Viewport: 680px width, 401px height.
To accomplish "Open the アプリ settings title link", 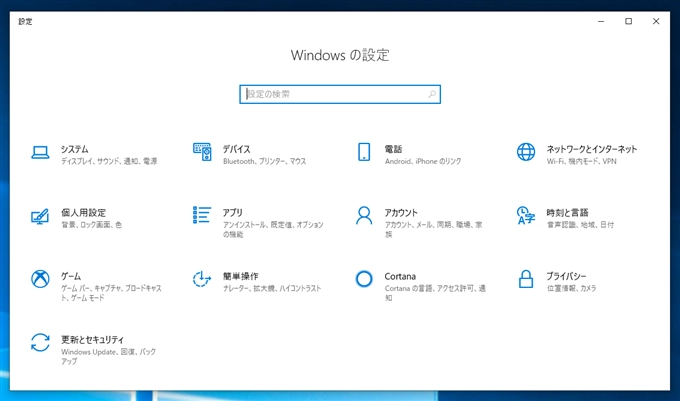I will (x=233, y=212).
